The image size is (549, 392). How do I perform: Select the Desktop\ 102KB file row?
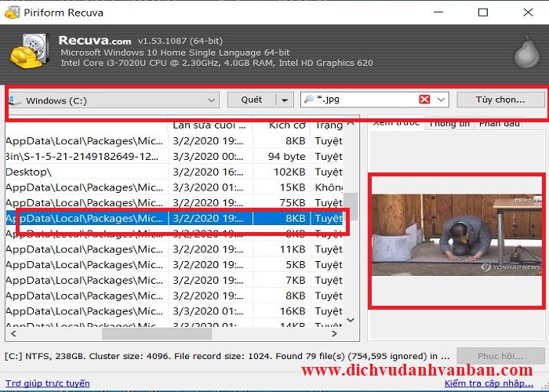(174, 172)
